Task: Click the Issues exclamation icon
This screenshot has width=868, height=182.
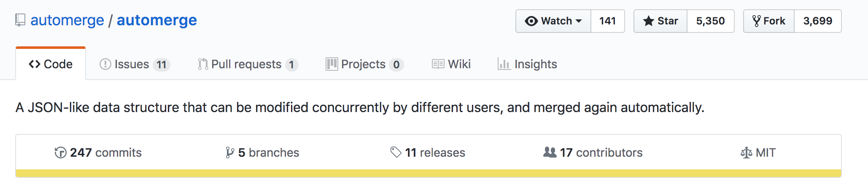Action: [x=105, y=64]
